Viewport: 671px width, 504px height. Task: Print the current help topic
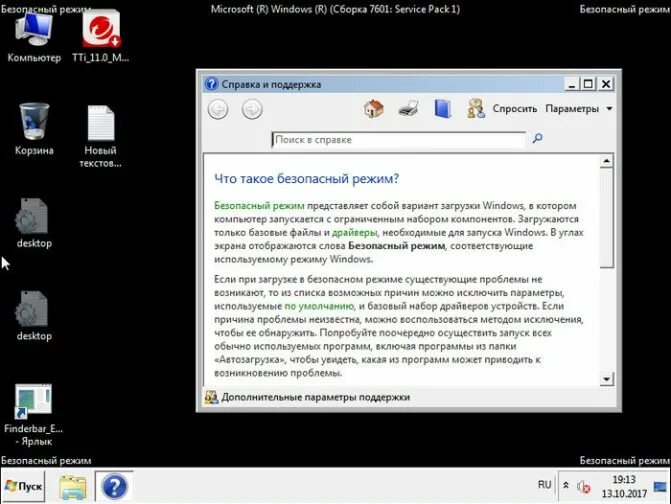click(408, 109)
